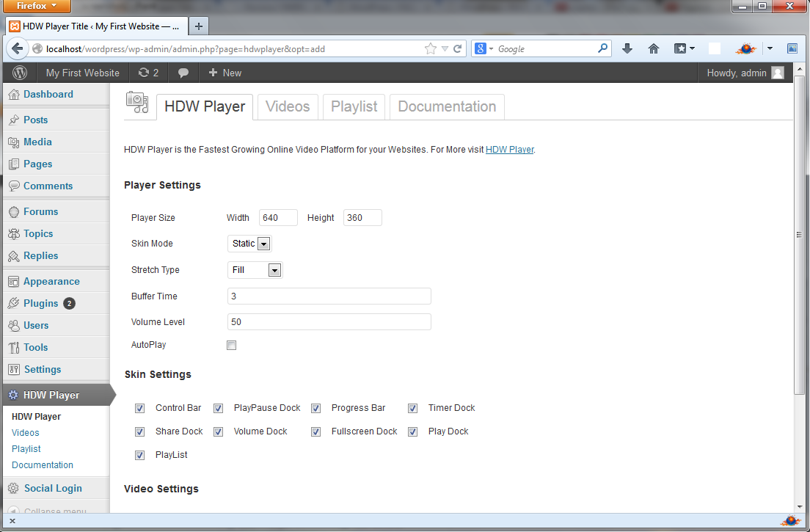Uncheck the Volume Dock checkbox

tap(218, 431)
